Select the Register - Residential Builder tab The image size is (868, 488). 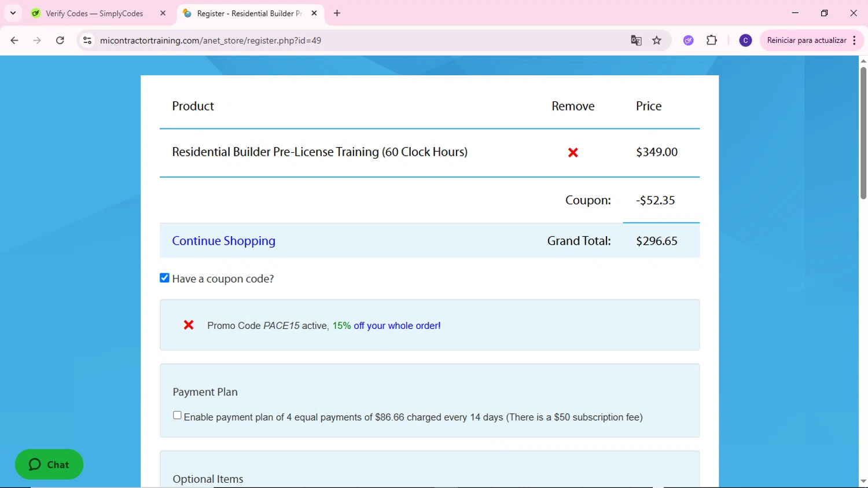tap(249, 13)
